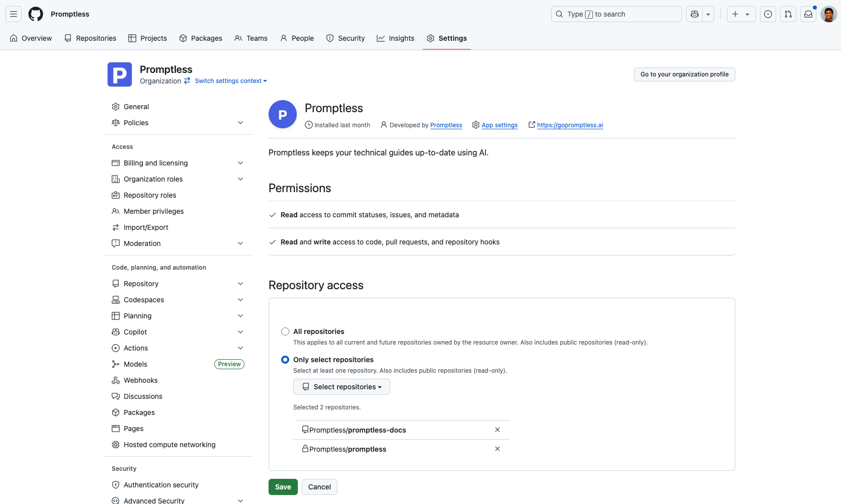Open Discussions settings

[x=178, y=396]
